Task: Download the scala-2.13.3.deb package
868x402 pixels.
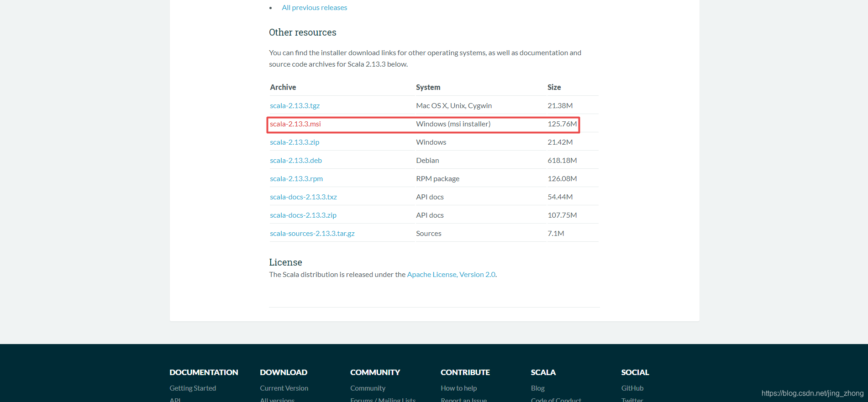Action: [296, 160]
